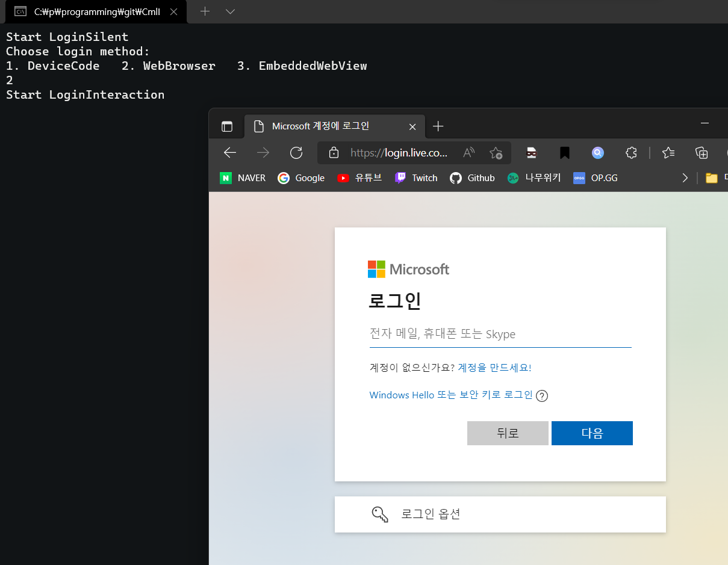The image size is (728, 565).
Task: Click the 뒤로 button
Action: (508, 433)
